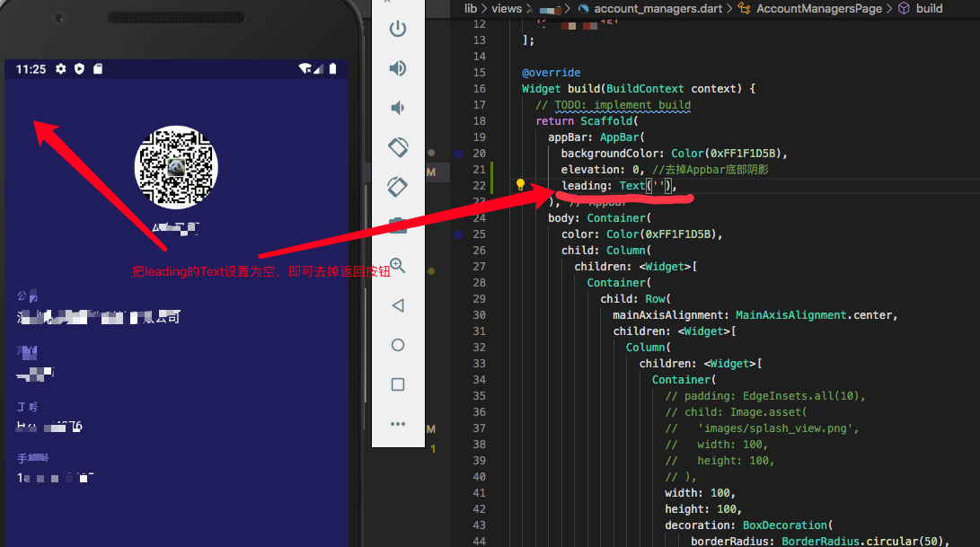Click the emulator back triangle button
980x547 pixels.
click(x=398, y=305)
